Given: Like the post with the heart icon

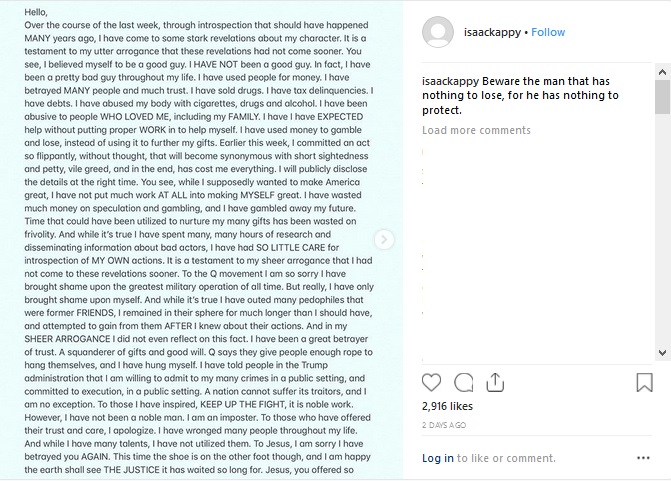Looking at the screenshot, I should 431,382.
